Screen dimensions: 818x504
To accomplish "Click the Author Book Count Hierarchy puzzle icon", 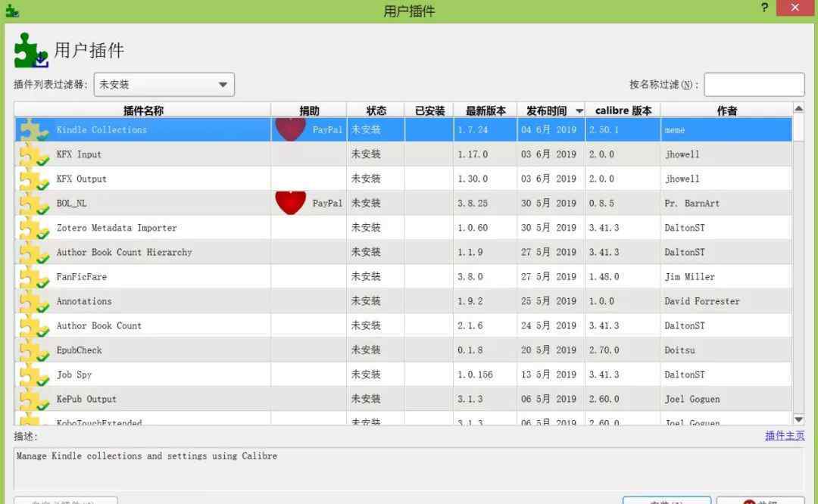I will 34,252.
